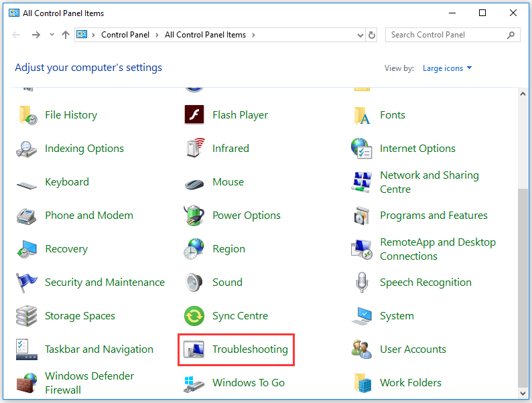Screen dimensions: 532x403
Task: Open the Programs and Features link
Action: point(434,216)
